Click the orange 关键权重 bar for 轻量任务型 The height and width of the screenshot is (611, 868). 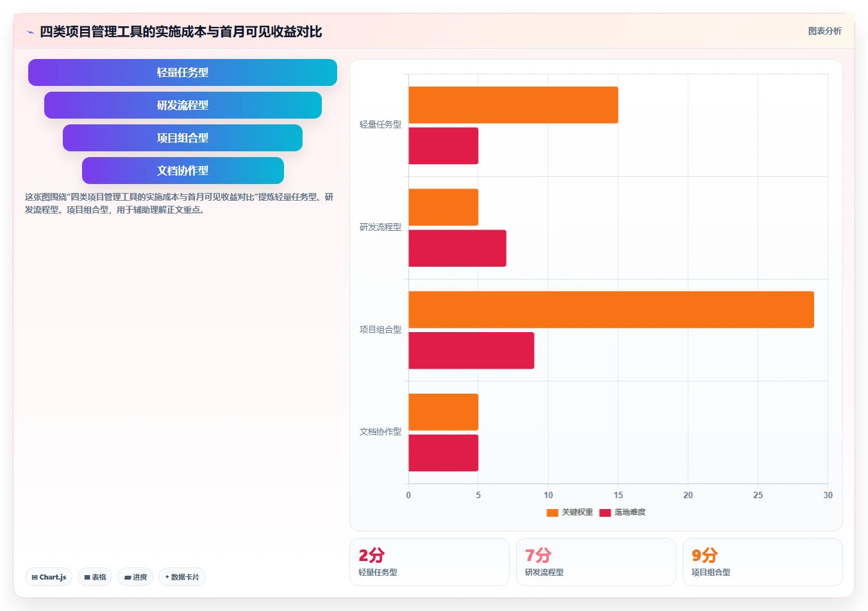point(513,105)
